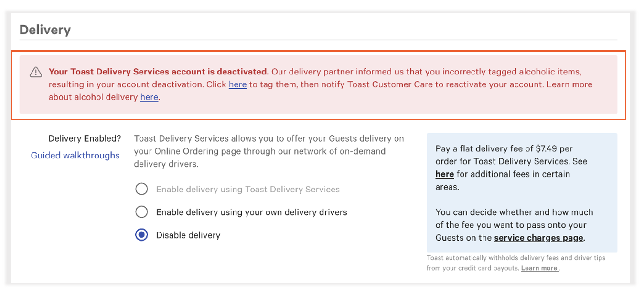This screenshot has width=644, height=295.
Task: Open the alcohol delivery learn more here link
Action: pos(149,97)
